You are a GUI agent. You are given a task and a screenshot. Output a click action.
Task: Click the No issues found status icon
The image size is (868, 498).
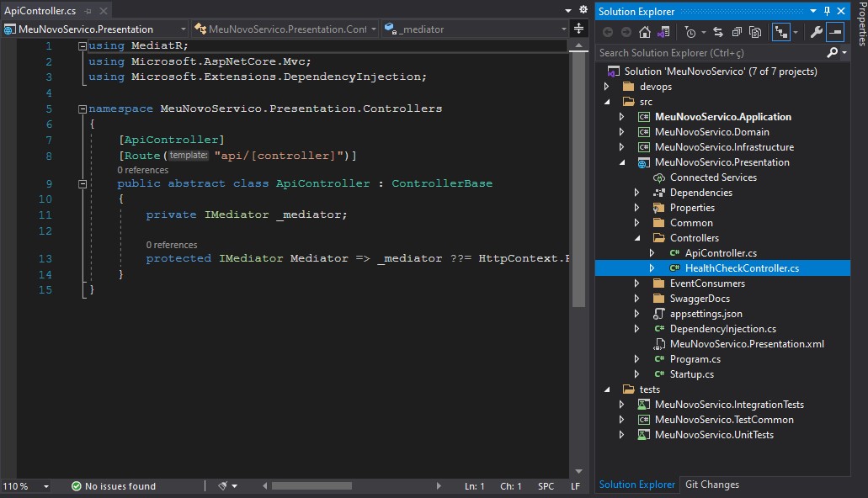[77, 485]
